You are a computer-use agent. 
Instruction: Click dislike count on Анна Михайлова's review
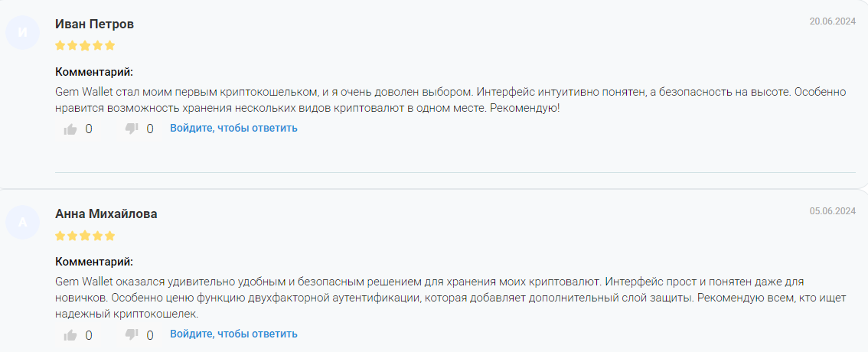pyautogui.click(x=150, y=335)
